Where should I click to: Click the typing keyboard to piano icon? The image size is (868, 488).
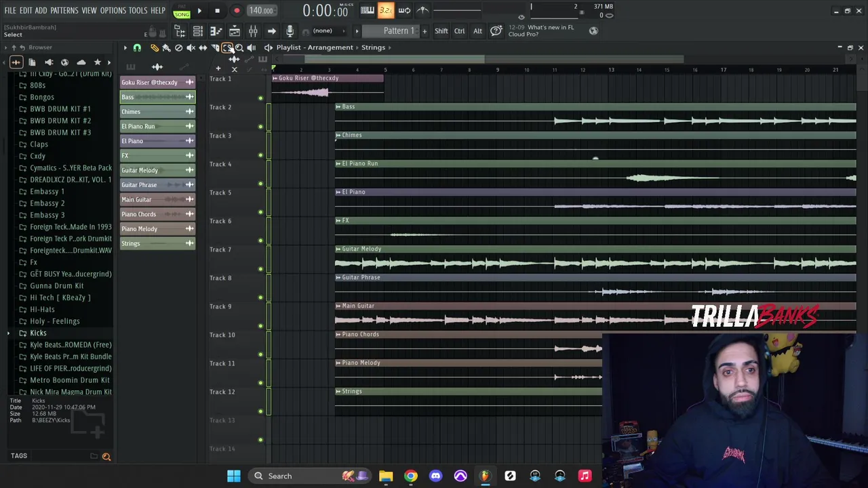click(x=367, y=10)
